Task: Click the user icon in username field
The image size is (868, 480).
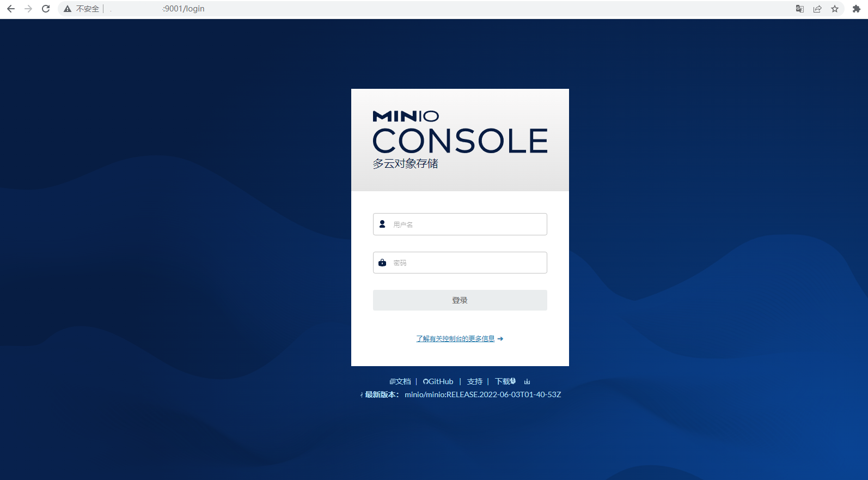Action: coord(382,224)
